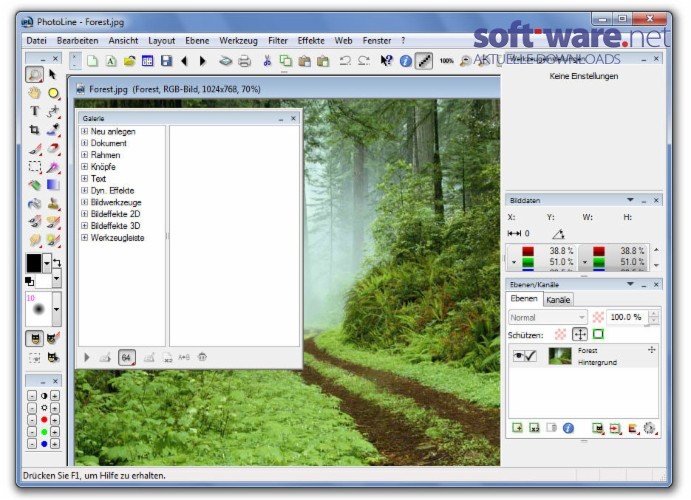Create a new blank document
691x500 pixels.
pyautogui.click(x=93, y=61)
